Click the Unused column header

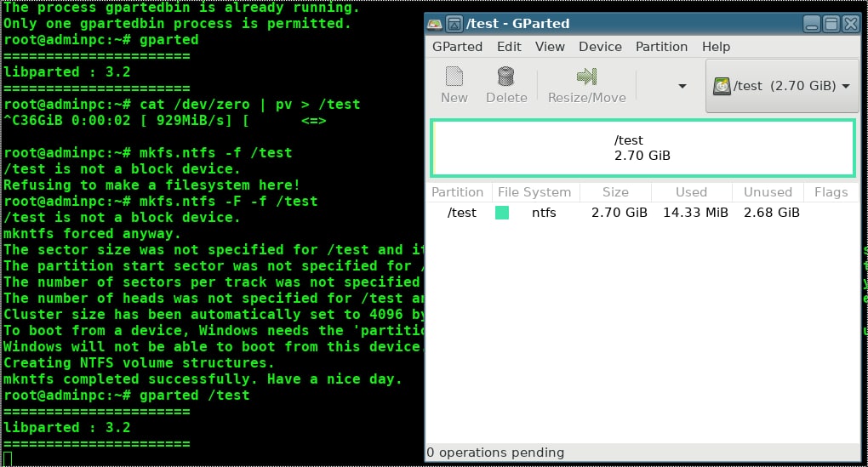768,192
